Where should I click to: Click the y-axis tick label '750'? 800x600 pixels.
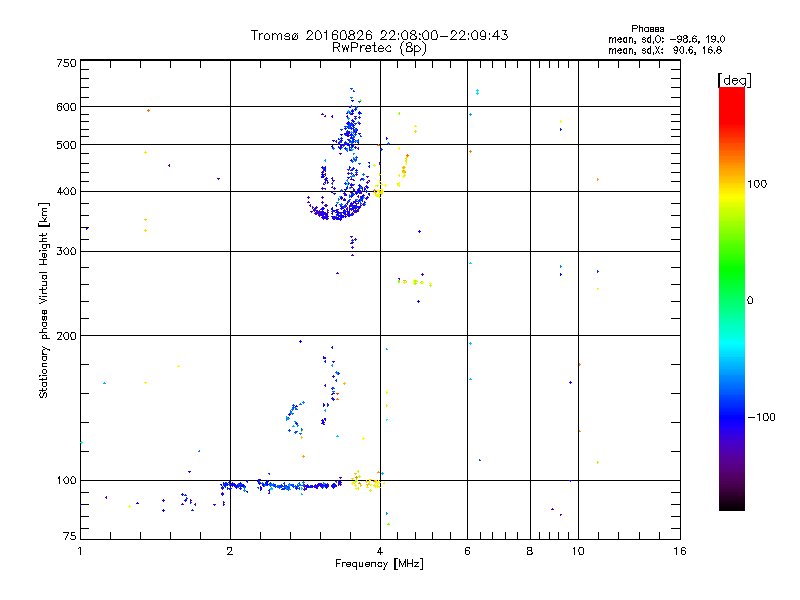point(66,63)
